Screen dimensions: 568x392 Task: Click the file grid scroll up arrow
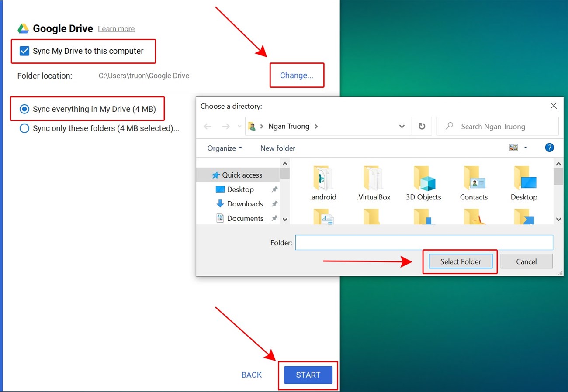pyautogui.click(x=558, y=164)
